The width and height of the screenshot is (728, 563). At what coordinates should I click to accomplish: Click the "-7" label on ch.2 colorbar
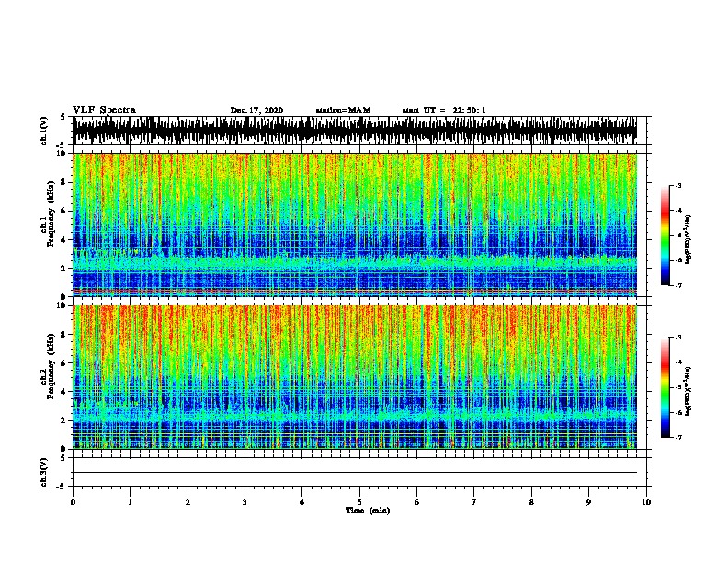coord(678,437)
